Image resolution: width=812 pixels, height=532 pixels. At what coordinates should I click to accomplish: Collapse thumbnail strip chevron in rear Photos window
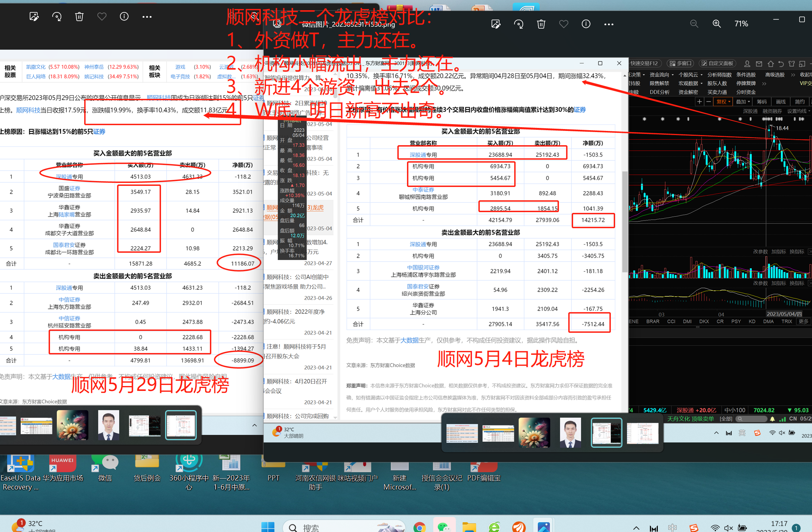point(255,425)
